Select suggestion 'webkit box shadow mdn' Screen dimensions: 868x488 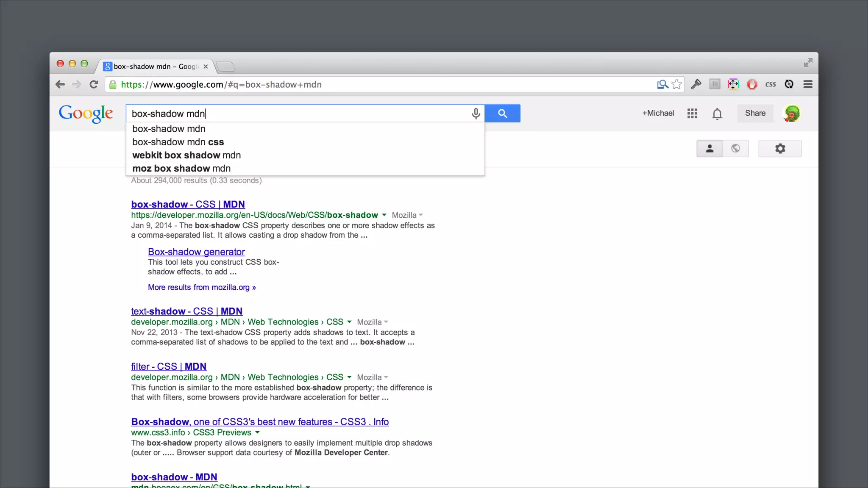[x=186, y=155]
